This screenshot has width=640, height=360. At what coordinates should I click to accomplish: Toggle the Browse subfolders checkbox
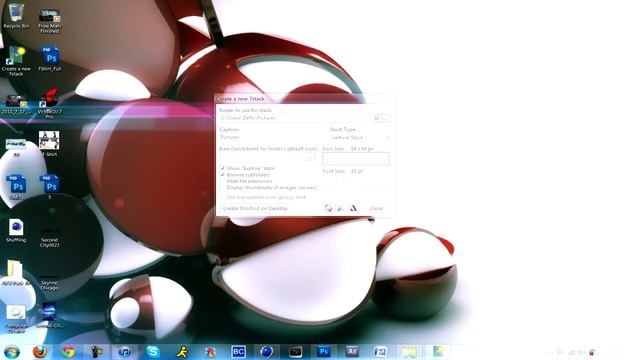222,175
